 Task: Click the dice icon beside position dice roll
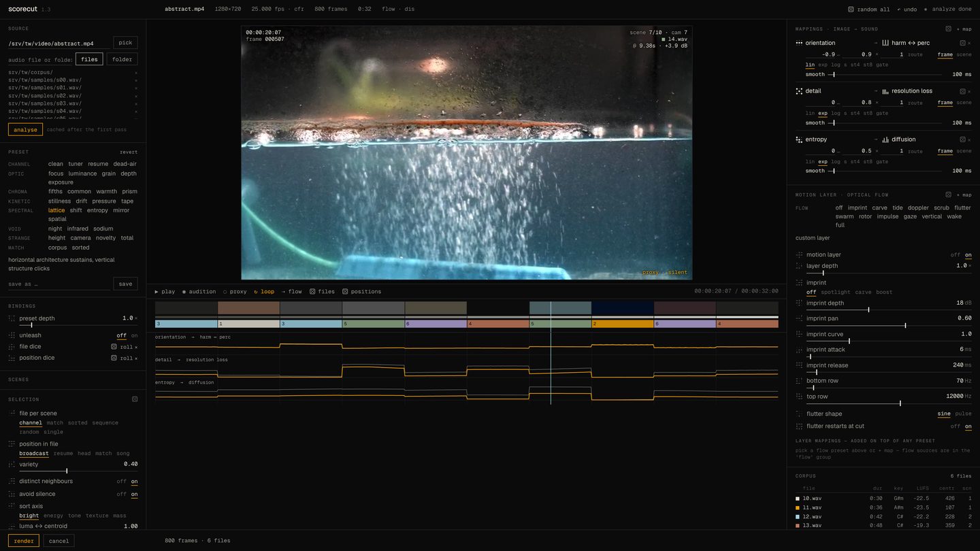click(114, 358)
